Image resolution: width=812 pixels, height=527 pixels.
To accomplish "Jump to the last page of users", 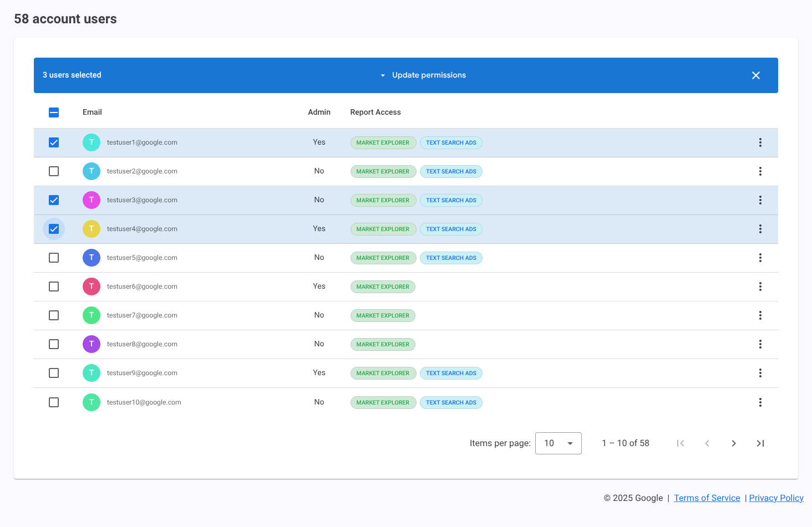I will (x=760, y=443).
